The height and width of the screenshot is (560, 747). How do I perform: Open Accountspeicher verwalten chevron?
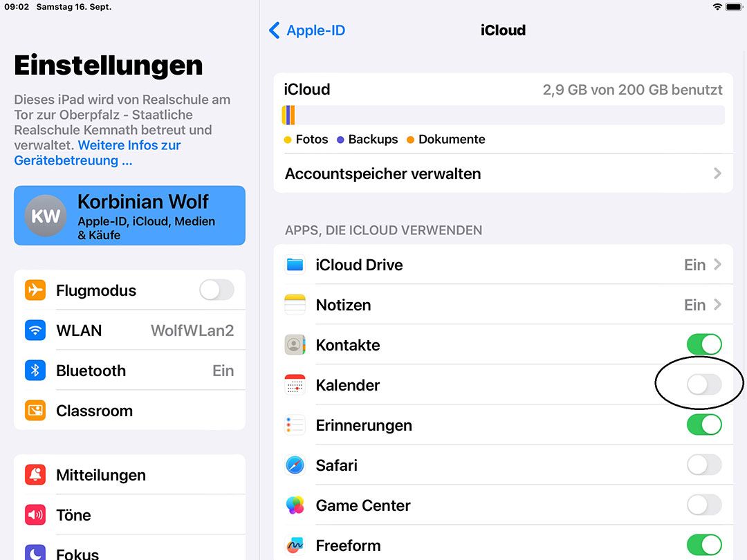pyautogui.click(x=717, y=174)
